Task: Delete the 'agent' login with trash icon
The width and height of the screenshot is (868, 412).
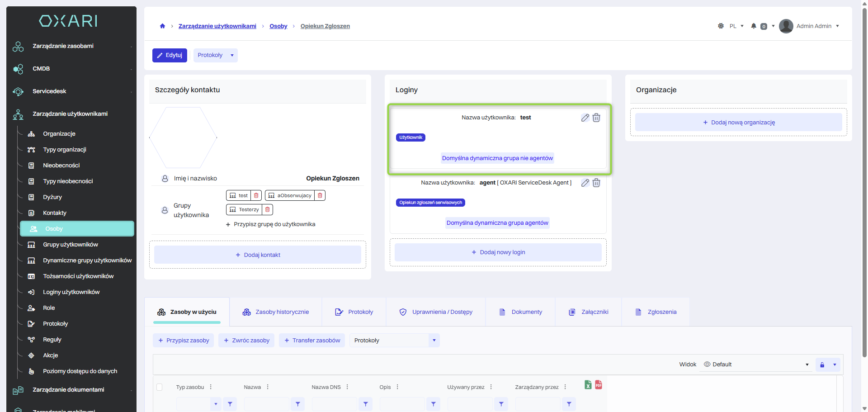Action: coord(596,183)
